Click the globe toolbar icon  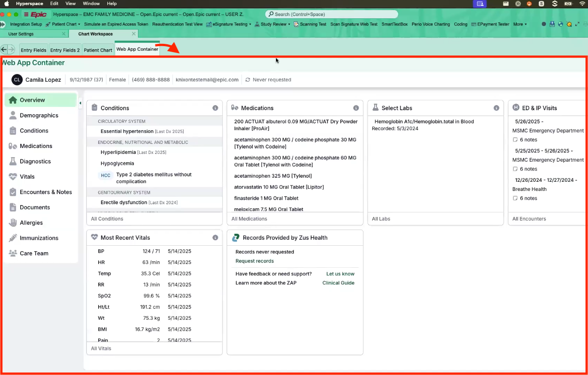[560, 24]
